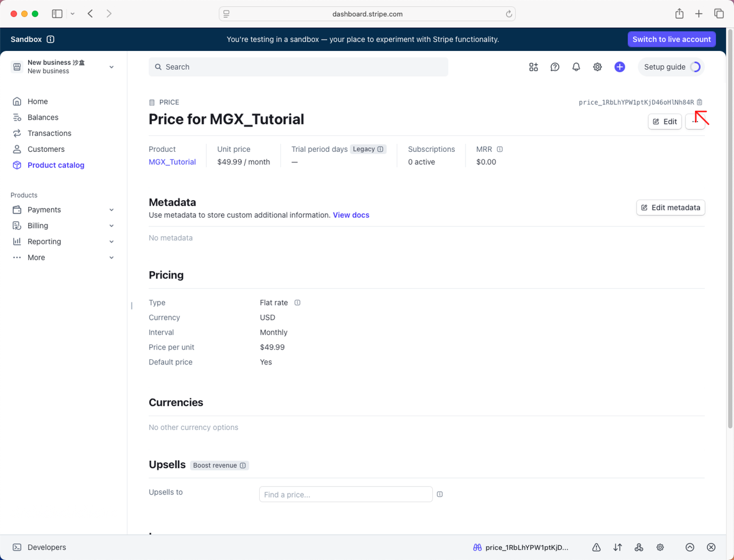Viewport: 734px width, 560px height.
Task: Click the price ID text at top right
Action: tap(636, 102)
